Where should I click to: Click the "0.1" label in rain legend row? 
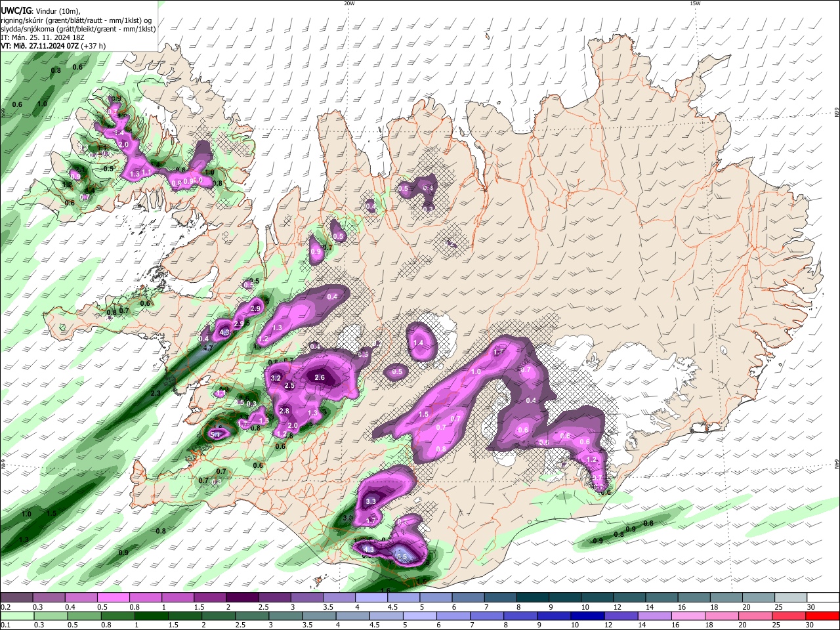[5, 625]
